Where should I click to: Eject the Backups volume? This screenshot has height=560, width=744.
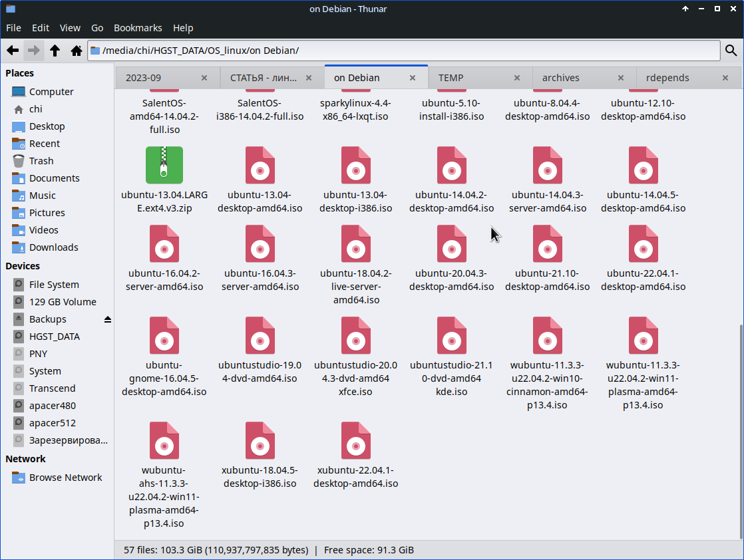108,320
